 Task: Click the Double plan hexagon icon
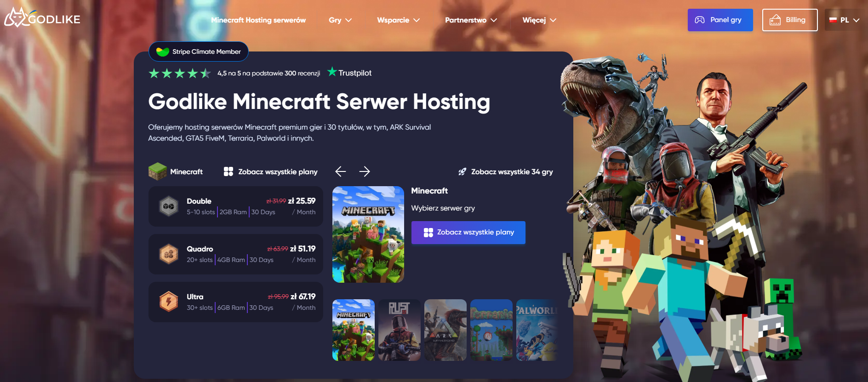[x=169, y=206]
